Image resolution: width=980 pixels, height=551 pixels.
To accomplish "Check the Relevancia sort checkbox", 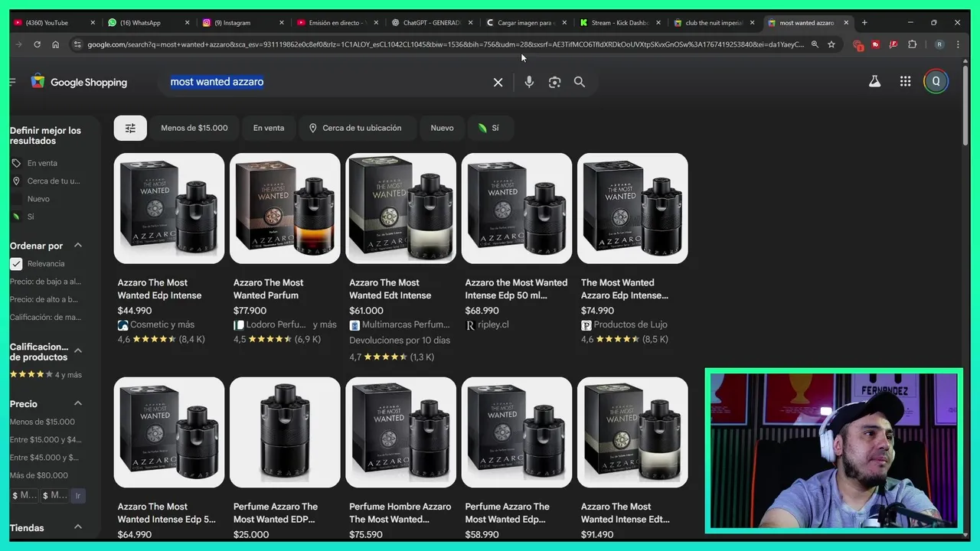I will [x=16, y=263].
